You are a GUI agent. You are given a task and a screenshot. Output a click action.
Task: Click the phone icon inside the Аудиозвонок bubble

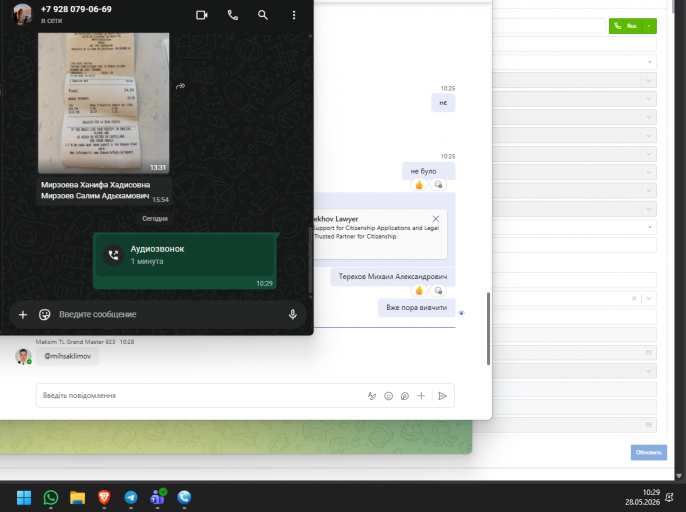click(x=113, y=255)
